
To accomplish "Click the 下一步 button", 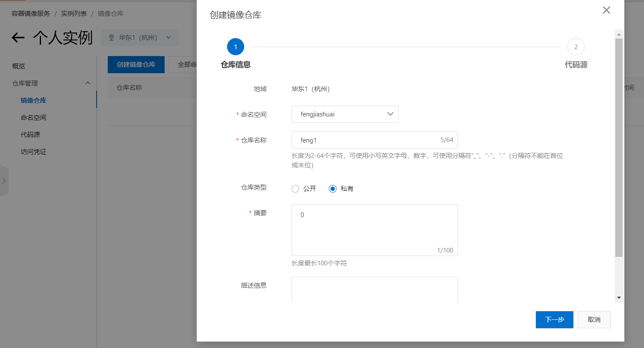I will [x=555, y=320].
